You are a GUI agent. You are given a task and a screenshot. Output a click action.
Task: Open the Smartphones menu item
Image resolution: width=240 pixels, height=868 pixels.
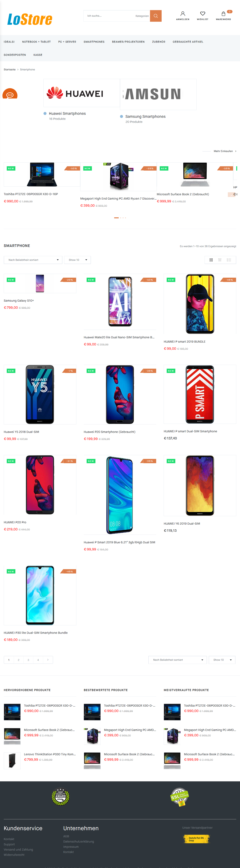94,42
